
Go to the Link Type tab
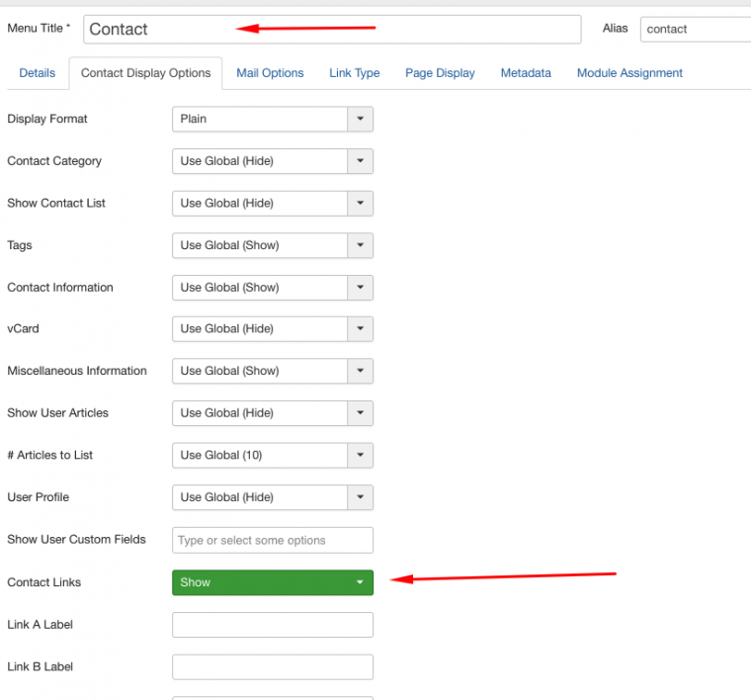pyautogui.click(x=354, y=73)
